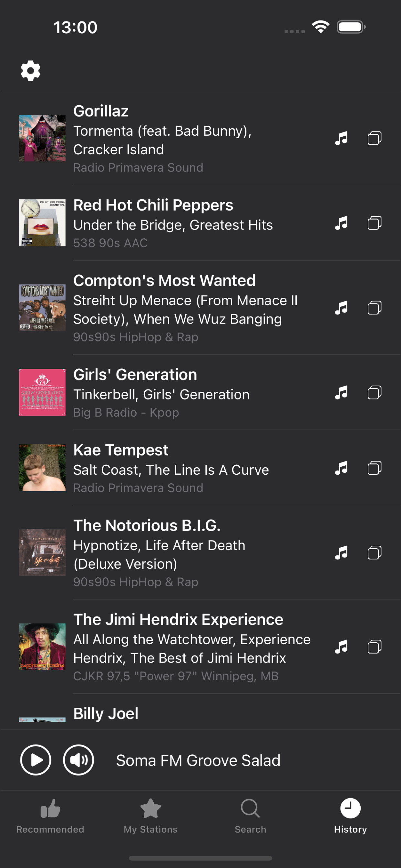The image size is (401, 868).
Task: Tap music note for Kae Tempest song
Action: [341, 468]
